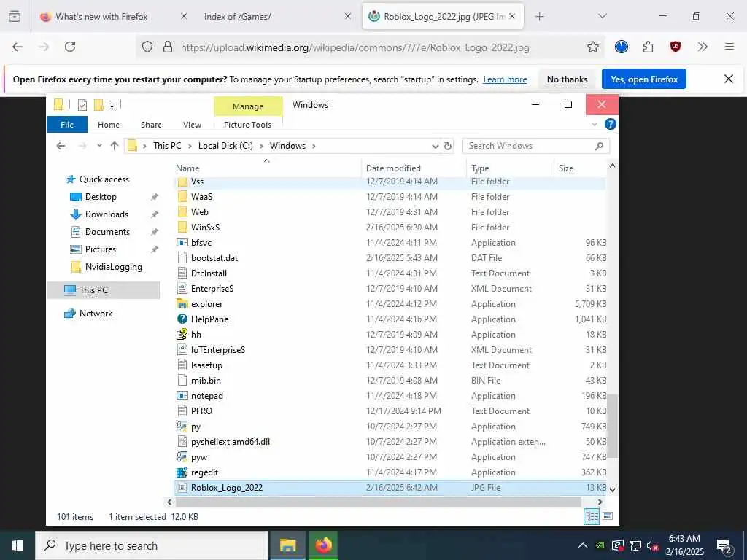Open the Firefox extensions puzzle icon
Image resolution: width=747 pixels, height=560 pixels.
pos(648,47)
